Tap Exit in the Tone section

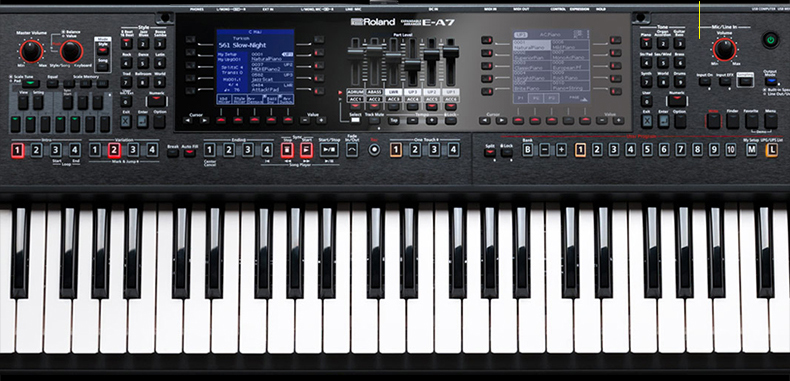click(x=646, y=121)
